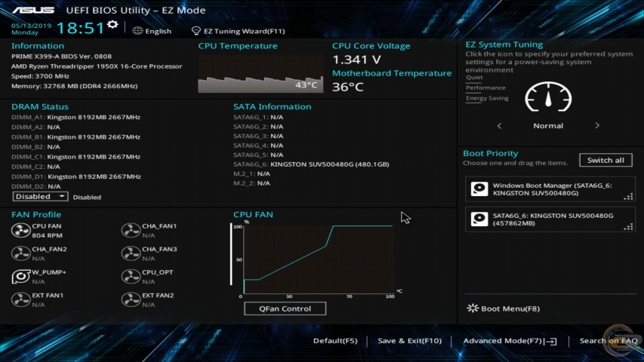Click the Quiet tuning label
The height and width of the screenshot is (362, 644).
point(474,77)
